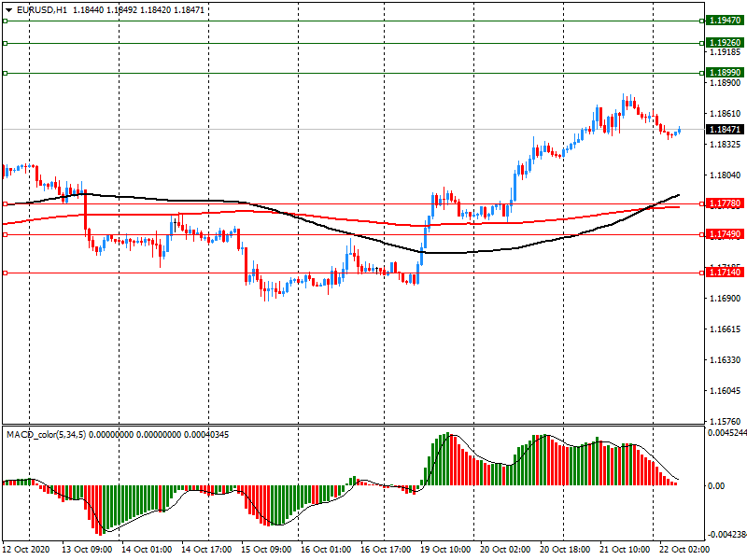Click the EURUSD,H1 chart title text
This screenshot has width=747, height=560.
pos(42,9)
